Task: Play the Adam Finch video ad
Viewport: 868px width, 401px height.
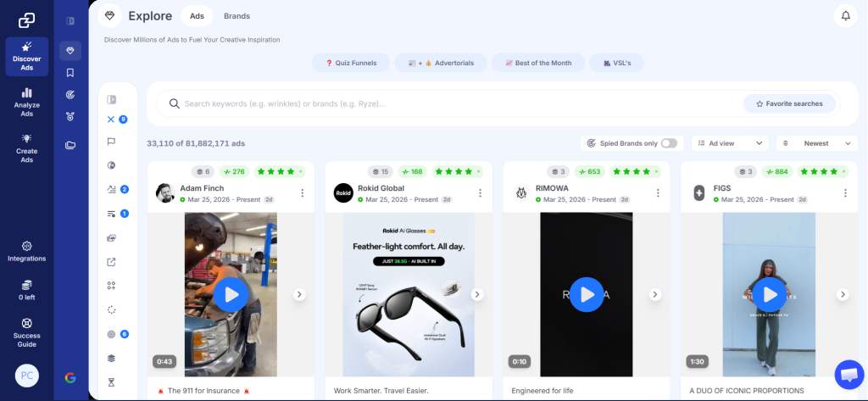Action: 231,295
